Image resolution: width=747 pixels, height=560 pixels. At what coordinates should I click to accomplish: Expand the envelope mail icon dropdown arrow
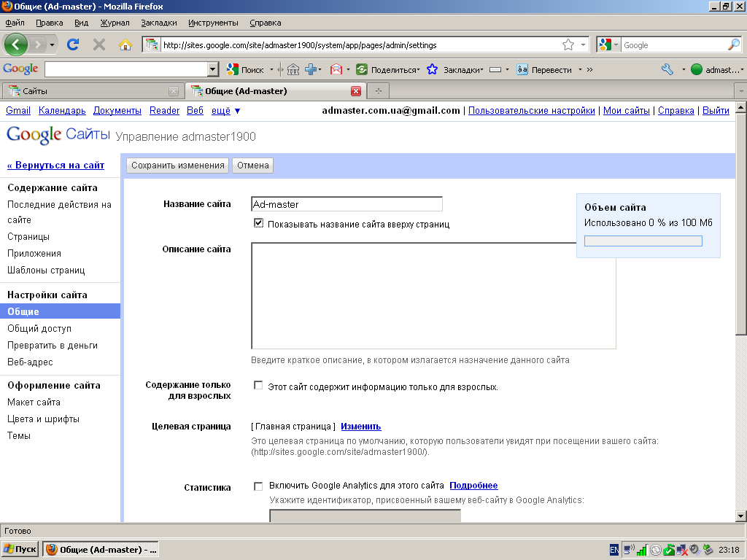tap(348, 69)
